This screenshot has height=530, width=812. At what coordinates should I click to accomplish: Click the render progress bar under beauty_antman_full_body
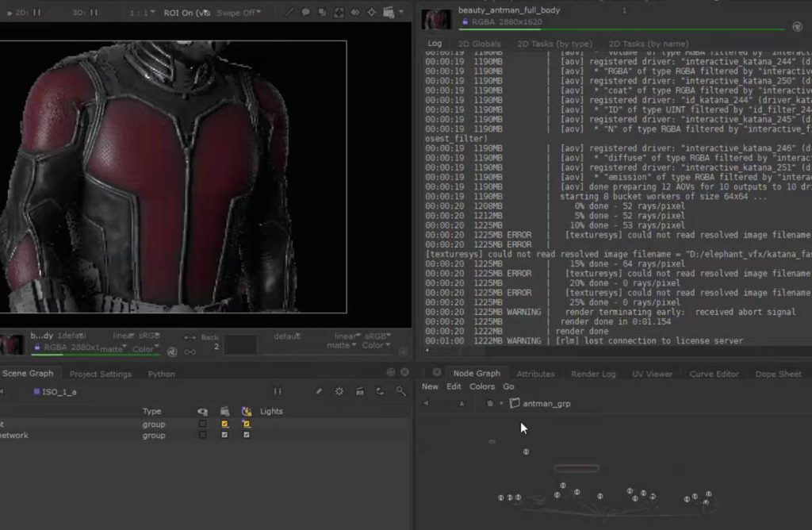[x=622, y=30]
